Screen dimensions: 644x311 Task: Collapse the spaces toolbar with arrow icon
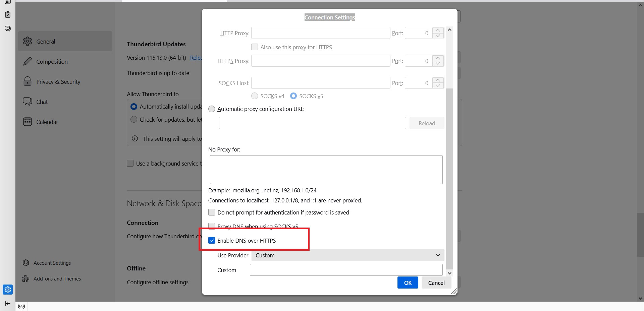[x=7, y=304]
